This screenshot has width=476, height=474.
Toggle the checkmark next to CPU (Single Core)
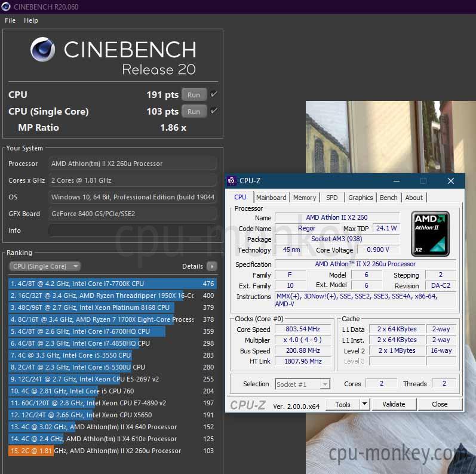pos(214,111)
